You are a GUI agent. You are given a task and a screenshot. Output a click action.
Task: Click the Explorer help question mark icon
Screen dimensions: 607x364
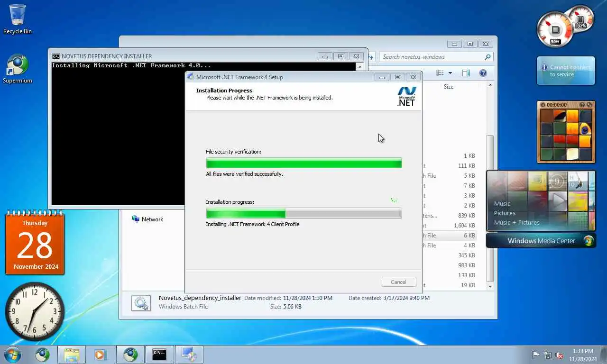[483, 73]
